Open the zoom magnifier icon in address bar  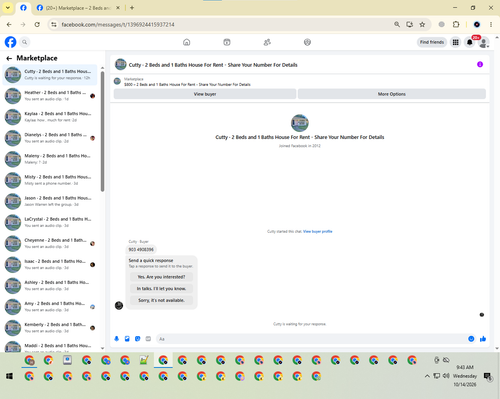(x=397, y=24)
